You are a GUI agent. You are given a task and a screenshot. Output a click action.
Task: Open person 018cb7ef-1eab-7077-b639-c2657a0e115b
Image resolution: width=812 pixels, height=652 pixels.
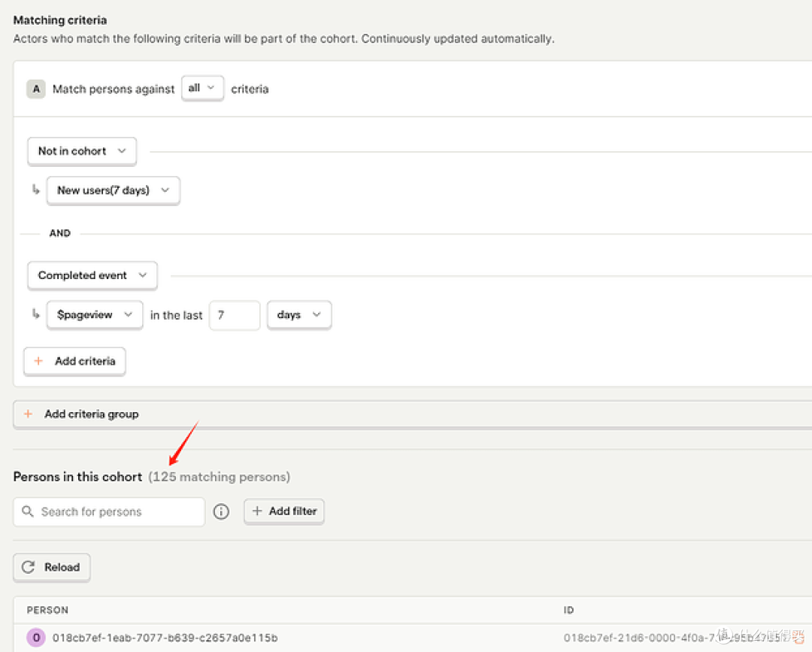(165, 638)
